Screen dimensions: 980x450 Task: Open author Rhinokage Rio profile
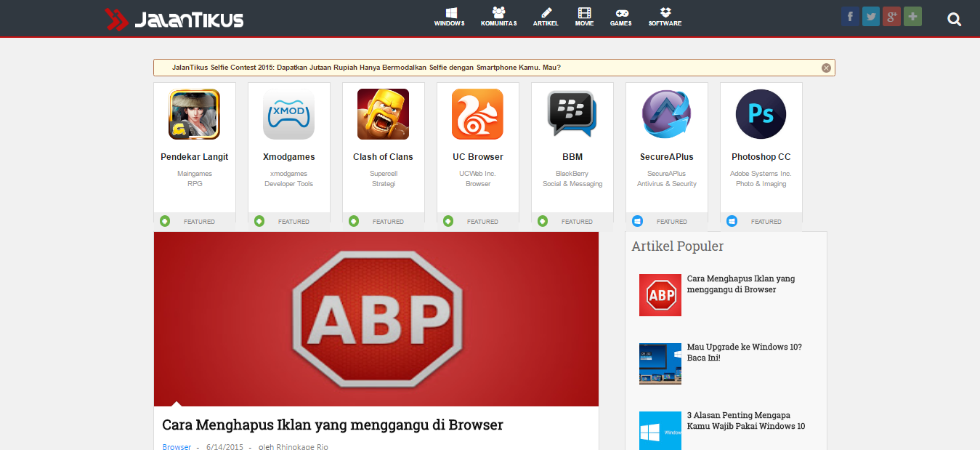302,446
